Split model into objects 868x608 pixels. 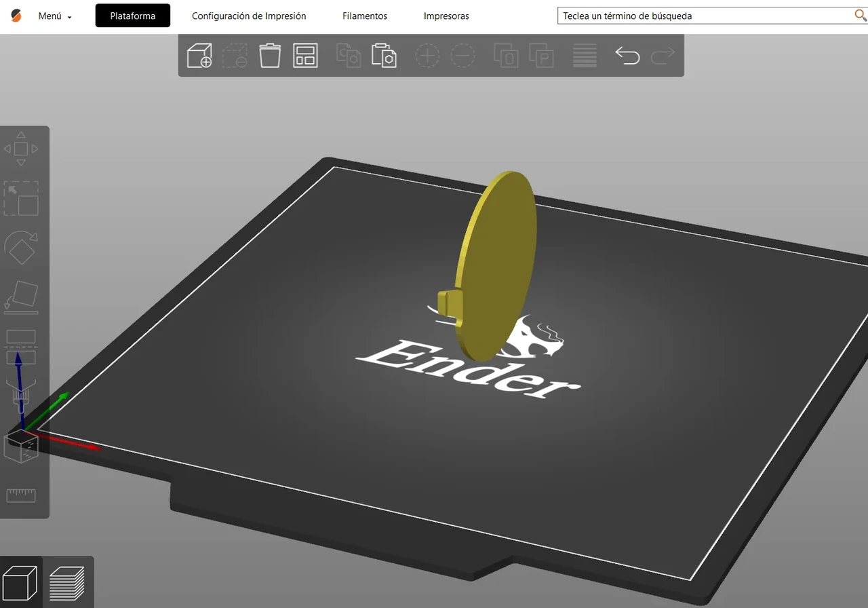click(506, 55)
